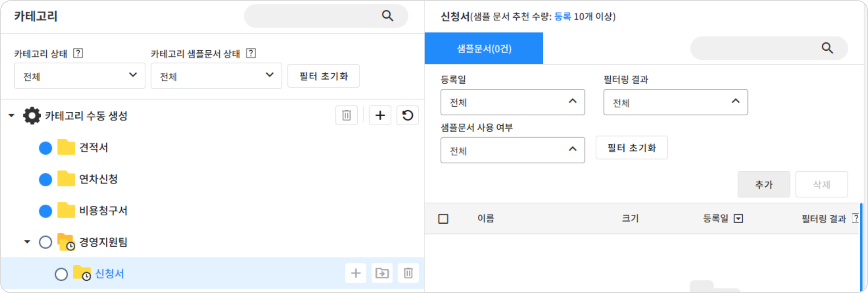Click the move-folder icon on 신청서 row
The height and width of the screenshot is (293, 868).
(x=382, y=273)
